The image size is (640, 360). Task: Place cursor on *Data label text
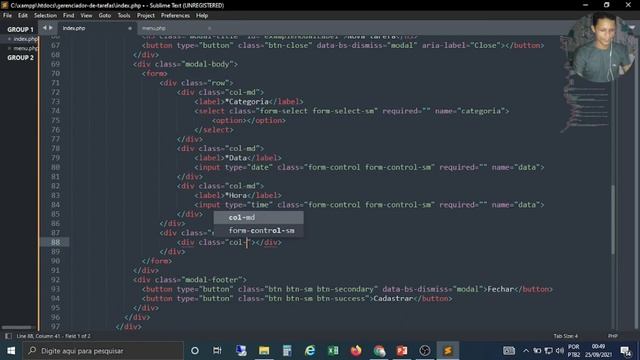click(x=236, y=158)
